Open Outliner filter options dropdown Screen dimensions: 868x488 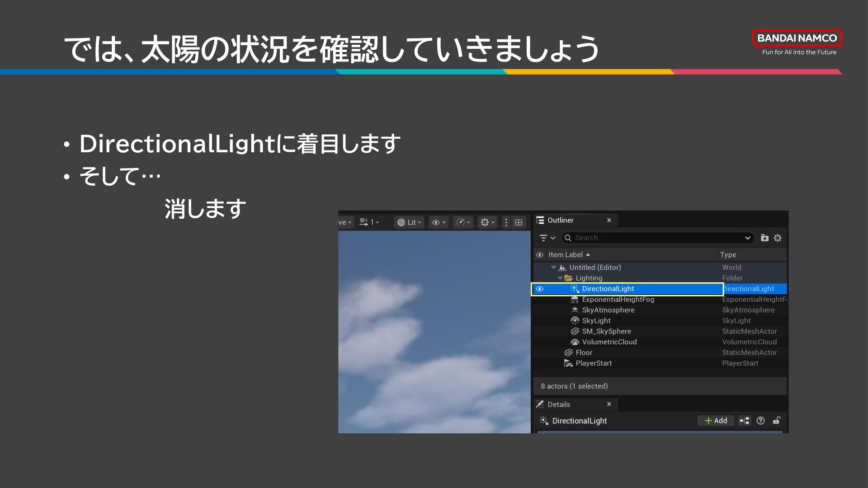tap(547, 238)
